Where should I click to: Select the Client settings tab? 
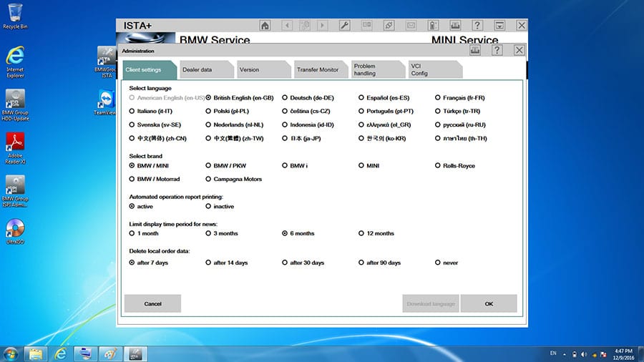coord(149,70)
